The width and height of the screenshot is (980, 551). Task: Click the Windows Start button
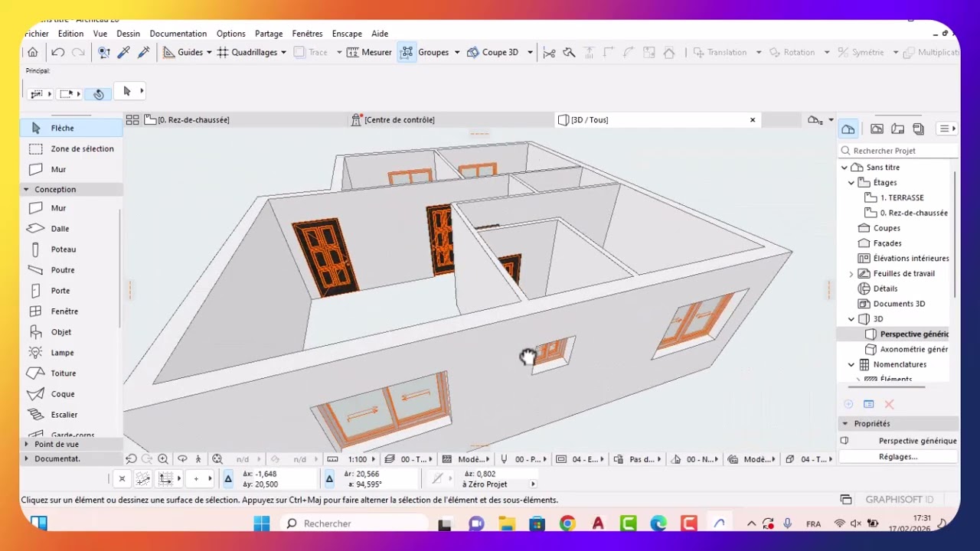(x=262, y=523)
